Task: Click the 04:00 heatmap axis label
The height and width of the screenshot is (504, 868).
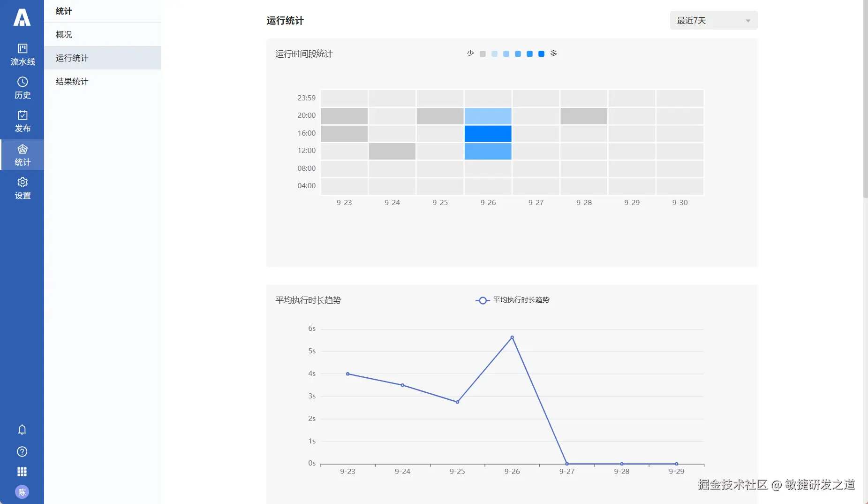Action: tap(307, 186)
